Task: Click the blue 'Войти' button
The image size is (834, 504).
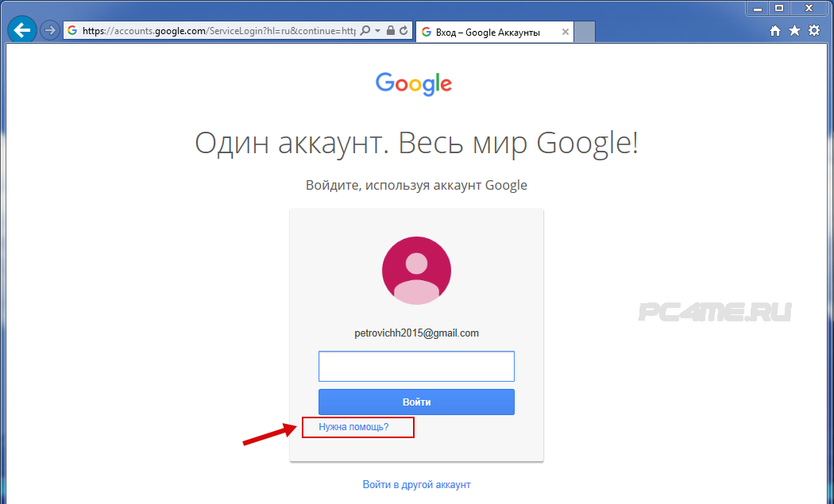Action: click(416, 402)
